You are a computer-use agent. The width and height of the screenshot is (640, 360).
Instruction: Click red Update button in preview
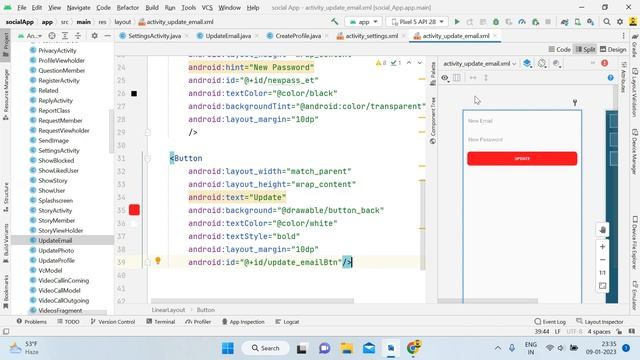click(x=522, y=158)
